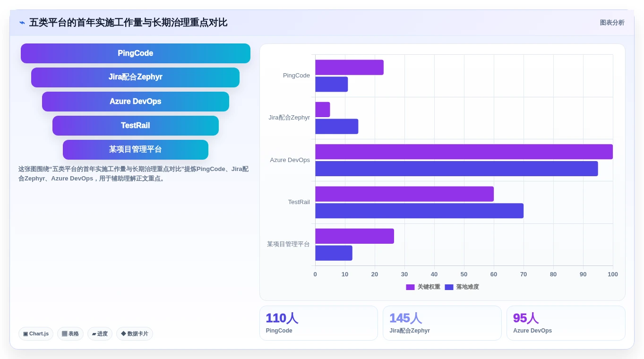Click the 某项目管理平台 y-axis label
The height and width of the screenshot is (359, 644).
click(288, 244)
